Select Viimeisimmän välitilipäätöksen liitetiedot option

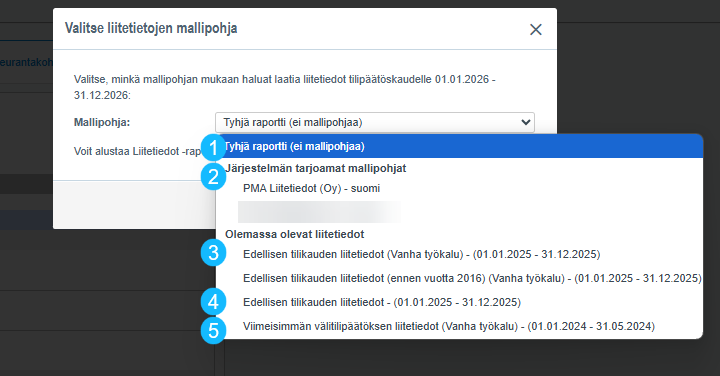click(459, 326)
